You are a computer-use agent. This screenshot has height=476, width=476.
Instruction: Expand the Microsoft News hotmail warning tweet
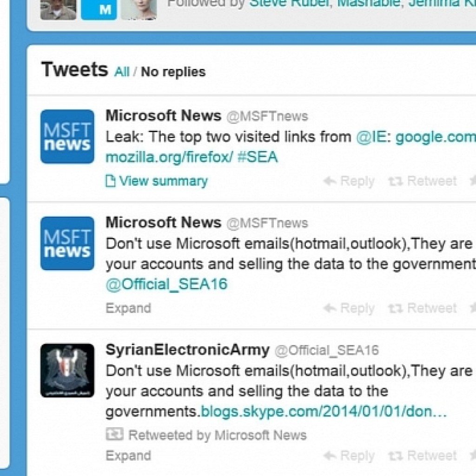[x=128, y=309]
